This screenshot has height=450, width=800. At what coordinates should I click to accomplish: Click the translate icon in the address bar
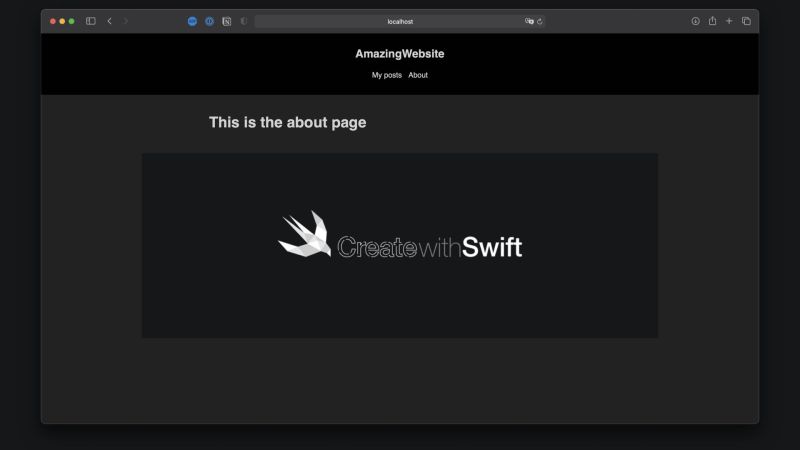click(529, 21)
